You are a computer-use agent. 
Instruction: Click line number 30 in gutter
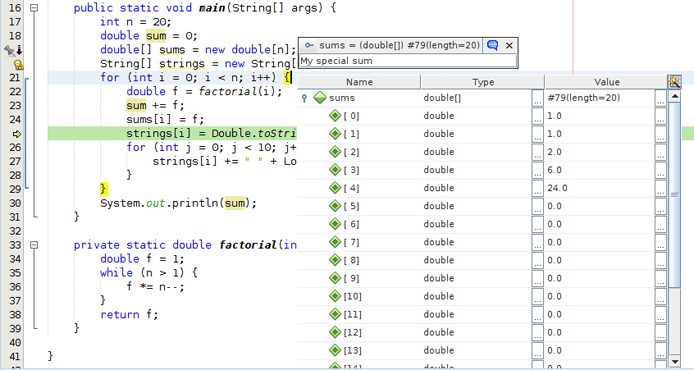(15, 203)
